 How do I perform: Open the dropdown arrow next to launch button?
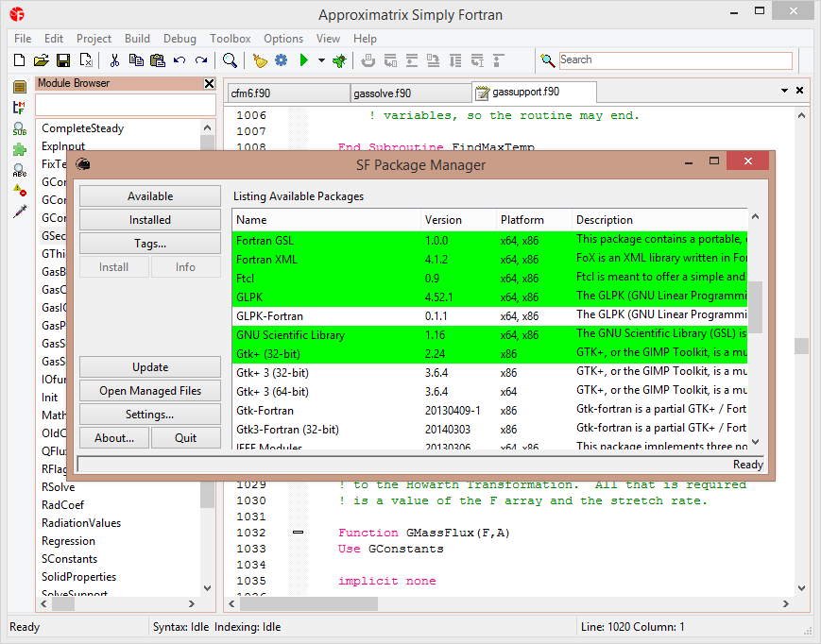pyautogui.click(x=321, y=60)
